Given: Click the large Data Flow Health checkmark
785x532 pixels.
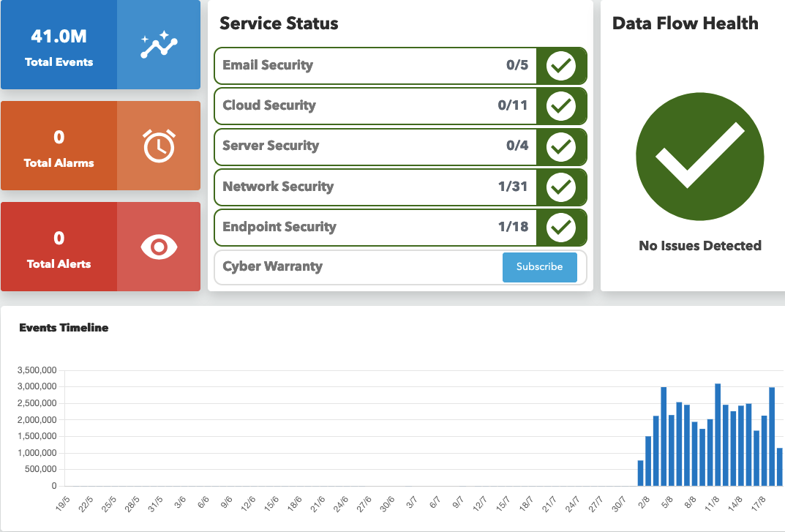Looking at the screenshot, I should [700, 157].
